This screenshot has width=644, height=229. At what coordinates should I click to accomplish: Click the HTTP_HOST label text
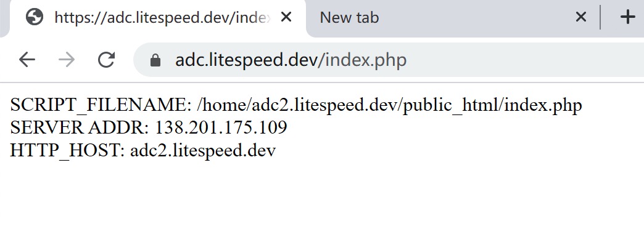click(67, 151)
